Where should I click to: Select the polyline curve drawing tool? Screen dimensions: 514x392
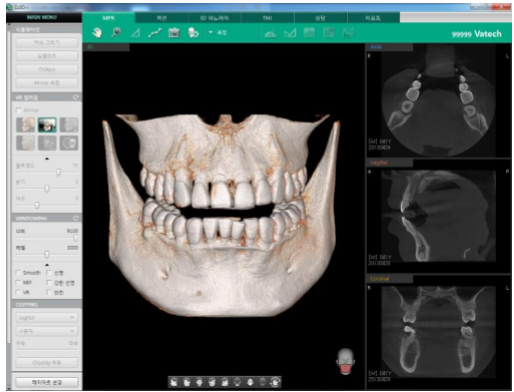(x=155, y=33)
